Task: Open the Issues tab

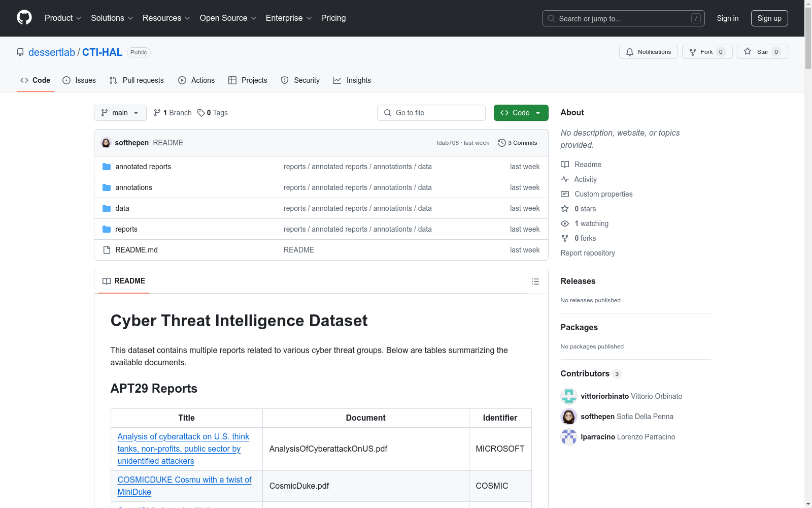Action: pyautogui.click(x=79, y=80)
